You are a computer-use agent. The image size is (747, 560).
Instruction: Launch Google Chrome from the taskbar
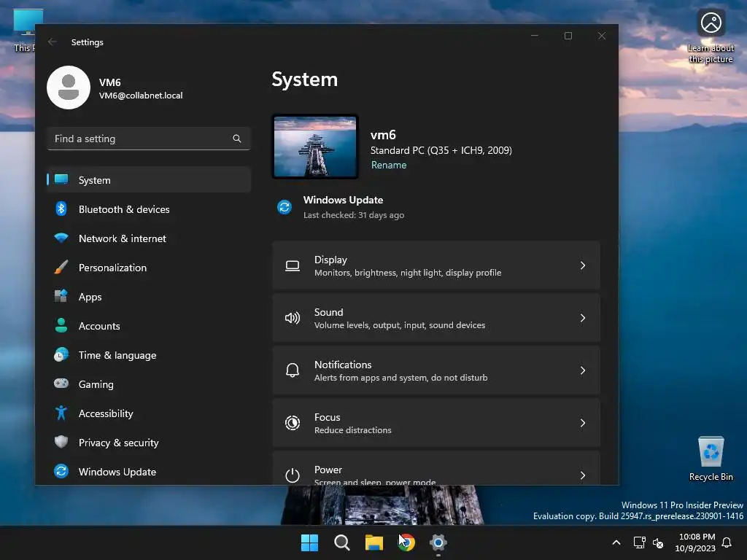[406, 542]
